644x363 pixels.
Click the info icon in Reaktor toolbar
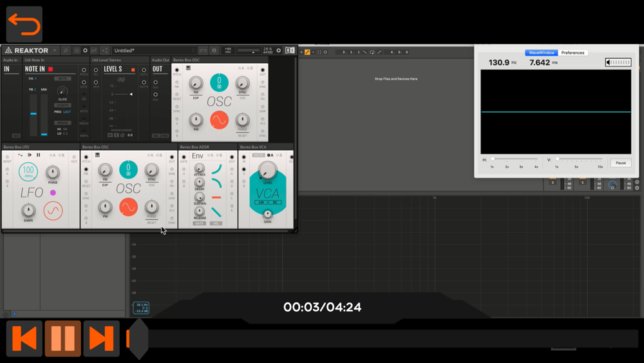coord(214,50)
